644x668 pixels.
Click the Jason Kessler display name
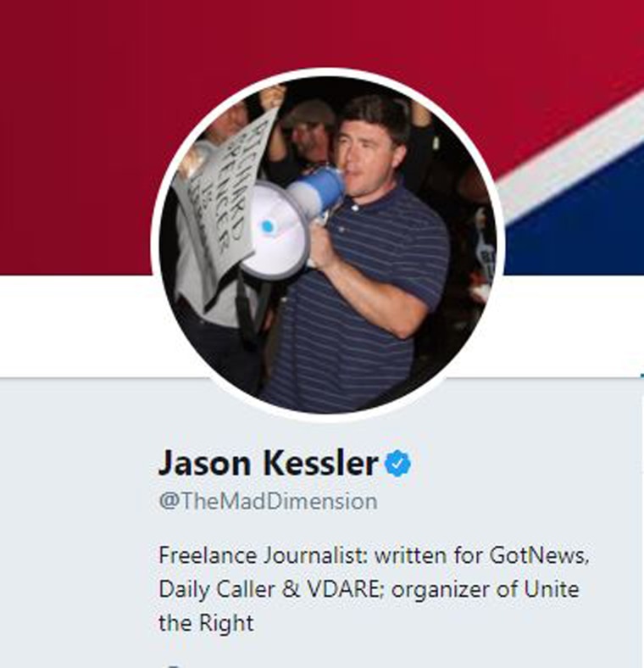[x=269, y=463]
